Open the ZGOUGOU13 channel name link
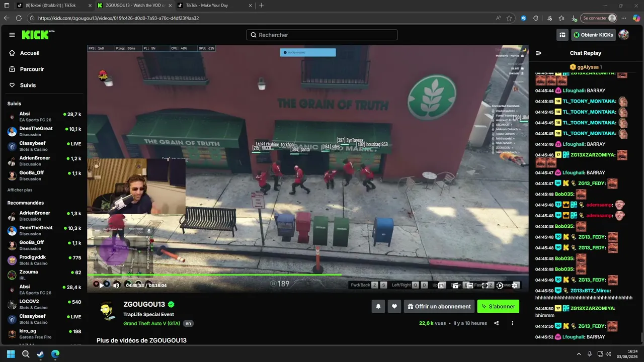644x362 pixels. point(144,304)
